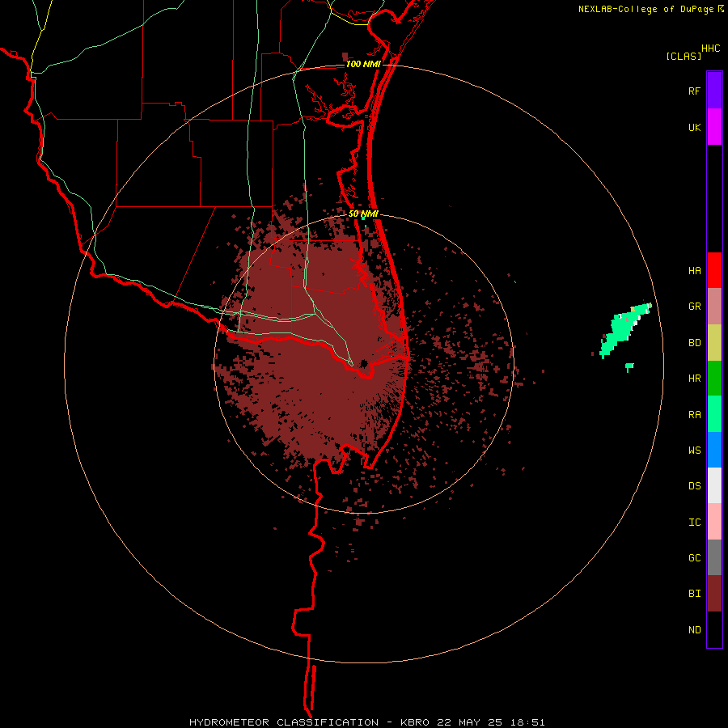Click the UK legend label

pyautogui.click(x=694, y=127)
